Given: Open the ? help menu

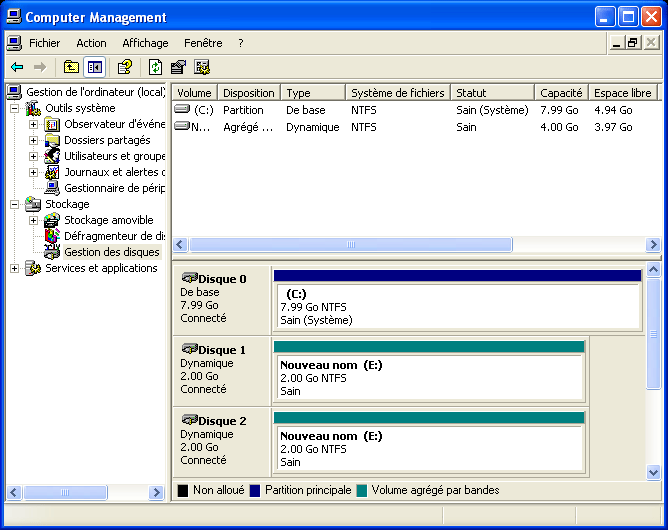Looking at the screenshot, I should click(x=241, y=43).
